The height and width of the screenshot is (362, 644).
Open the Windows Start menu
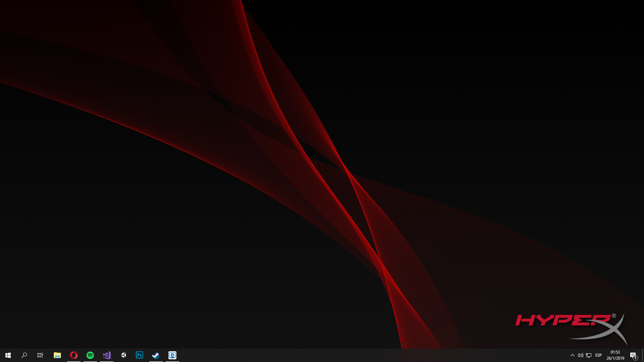click(8, 355)
